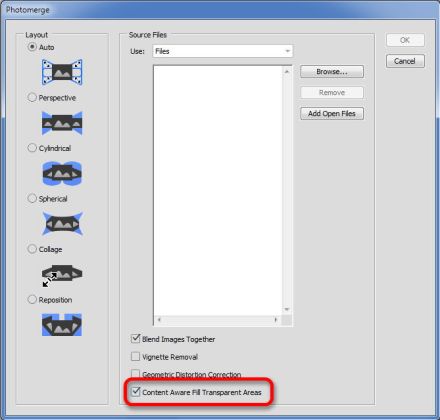440x420 pixels.
Task: Choose the Perspective layout radio button
Action: 32,97
